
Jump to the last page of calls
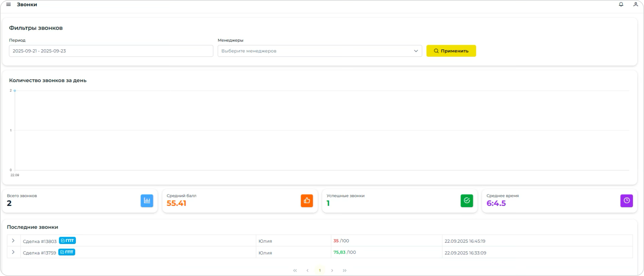coord(344,271)
